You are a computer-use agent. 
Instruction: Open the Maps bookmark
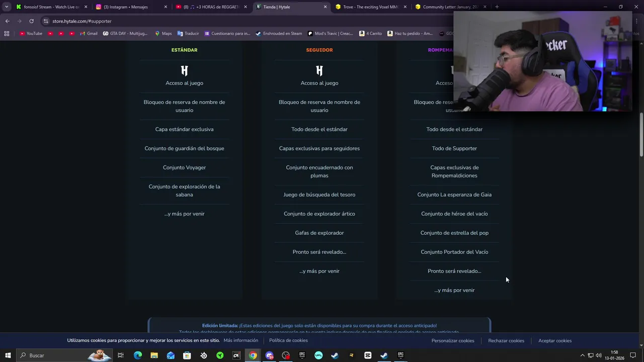[x=163, y=34]
